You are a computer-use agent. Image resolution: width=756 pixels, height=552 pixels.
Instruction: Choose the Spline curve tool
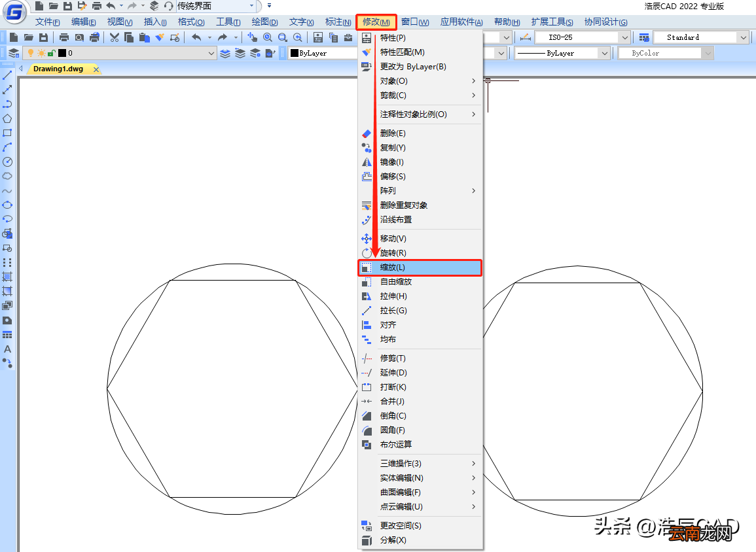[7, 191]
